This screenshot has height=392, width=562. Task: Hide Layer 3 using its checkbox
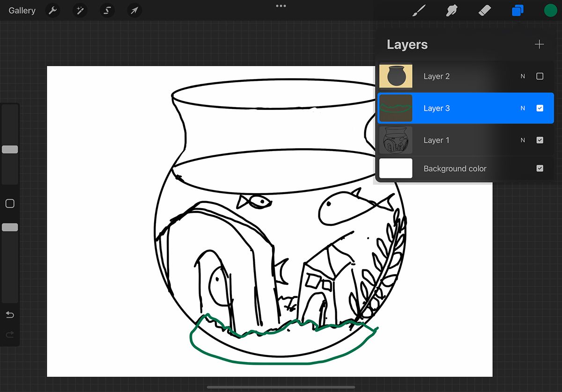(540, 108)
